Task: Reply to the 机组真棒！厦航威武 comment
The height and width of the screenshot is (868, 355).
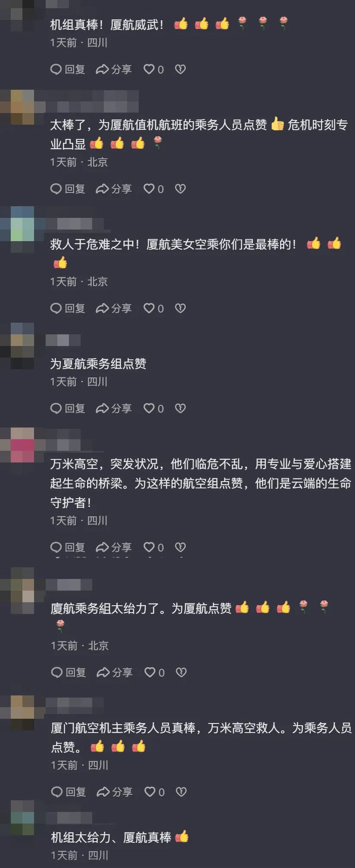Action: point(68,69)
